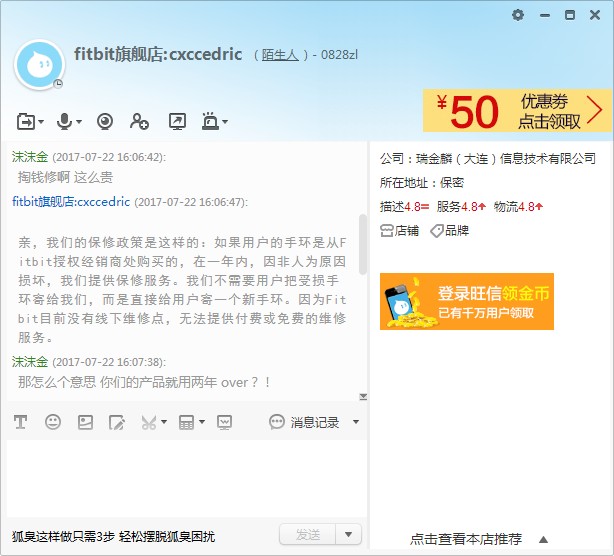Click the chat scrollbar thumb
The image size is (614, 556).
(x=363, y=244)
